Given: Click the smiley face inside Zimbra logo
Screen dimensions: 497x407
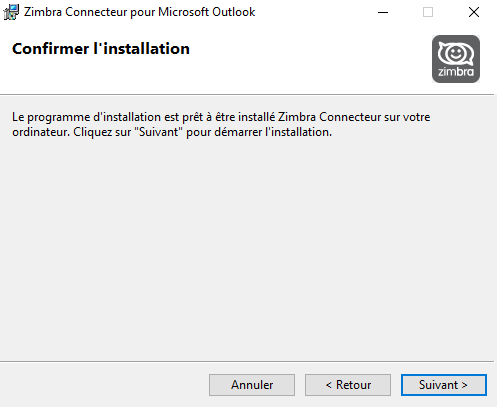Looking at the screenshot, I should tap(456, 53).
